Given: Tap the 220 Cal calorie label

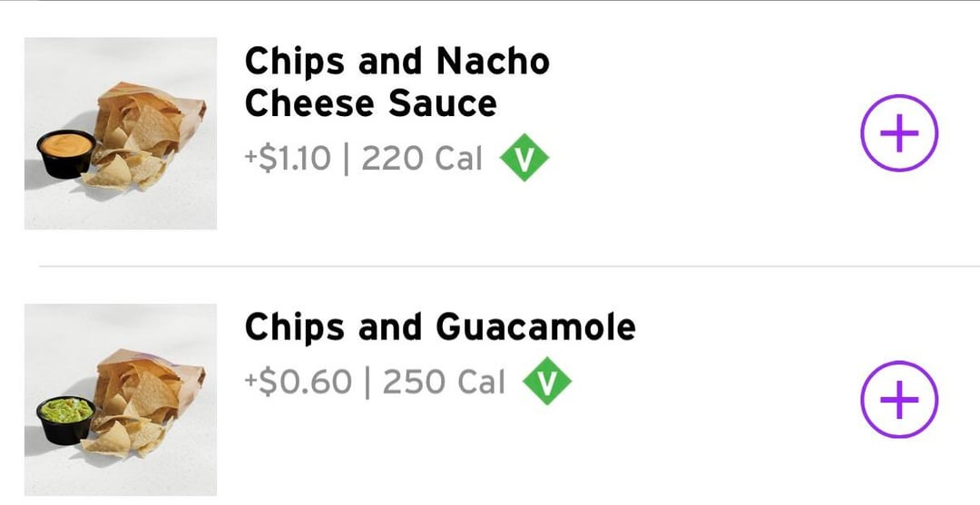Looking at the screenshot, I should click(x=422, y=160).
